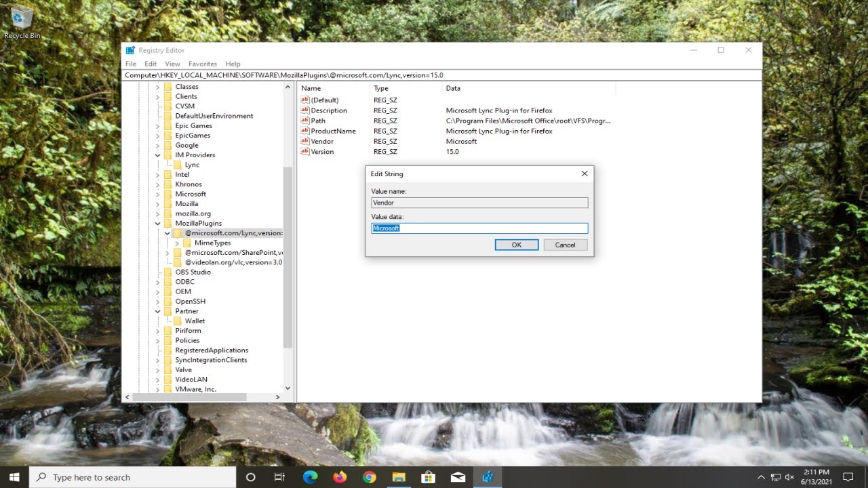Launch Microsoft Edge from the taskbar
868x488 pixels.
[310, 477]
